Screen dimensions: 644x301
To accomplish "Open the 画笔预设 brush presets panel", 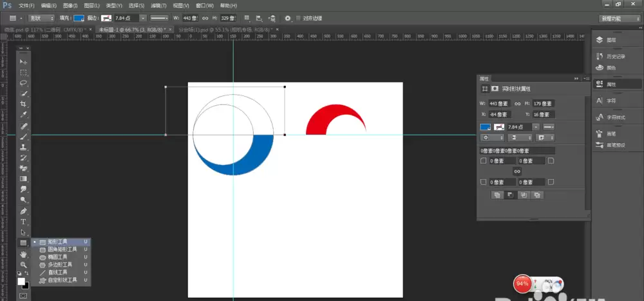I will (x=616, y=145).
